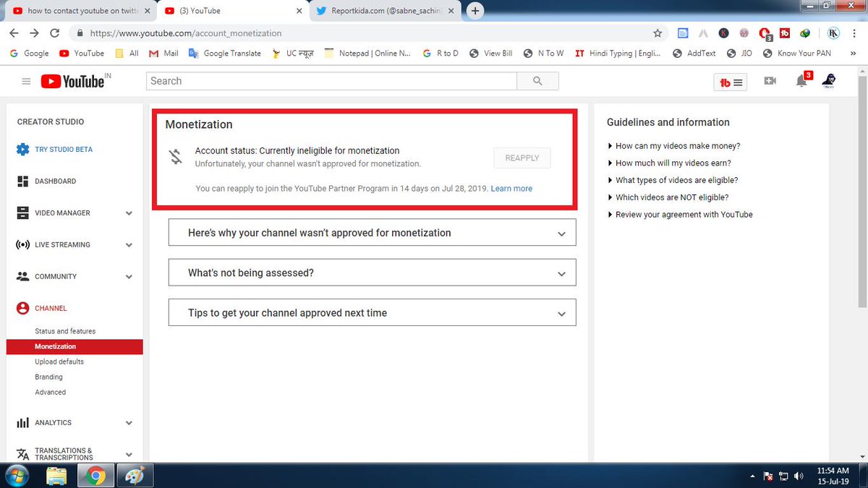Click the TubeBuddy extension icon in Chrome toolbar
Screen dimensions: 868x488
coord(785,33)
